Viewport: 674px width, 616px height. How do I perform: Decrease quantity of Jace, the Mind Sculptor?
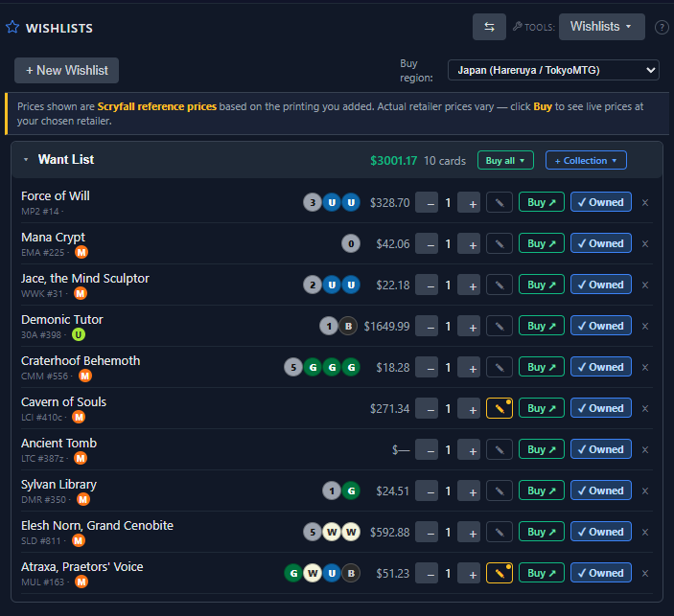coord(427,285)
